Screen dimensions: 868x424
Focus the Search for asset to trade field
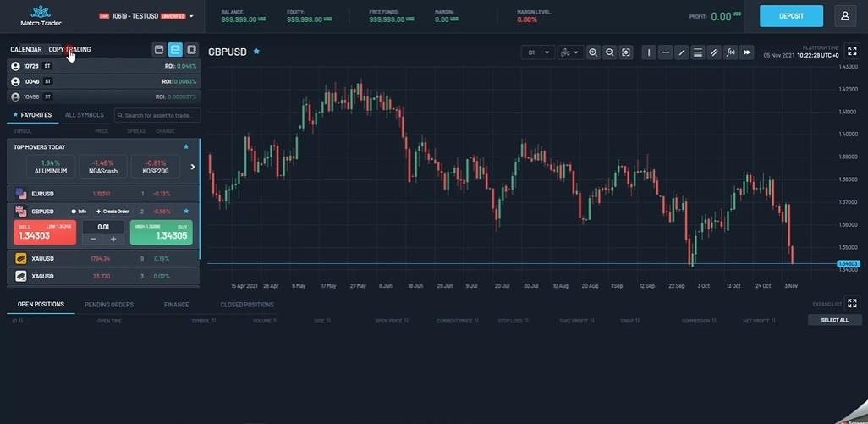click(x=157, y=115)
